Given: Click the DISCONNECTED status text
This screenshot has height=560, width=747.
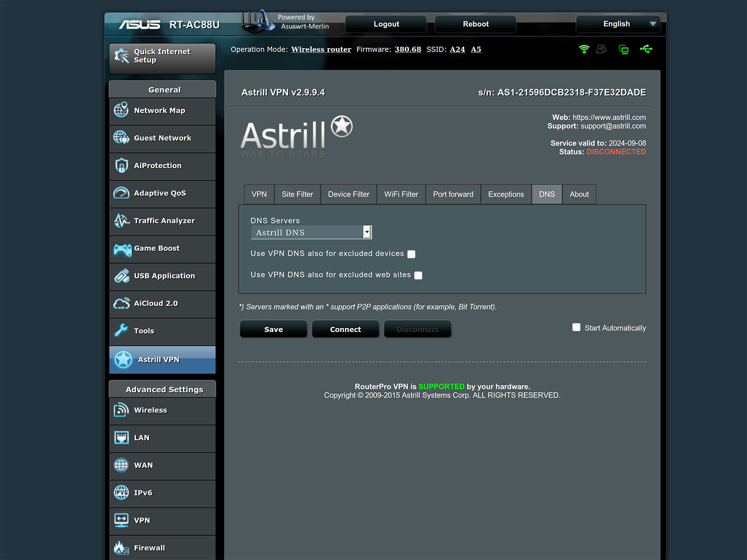Looking at the screenshot, I should (616, 152).
